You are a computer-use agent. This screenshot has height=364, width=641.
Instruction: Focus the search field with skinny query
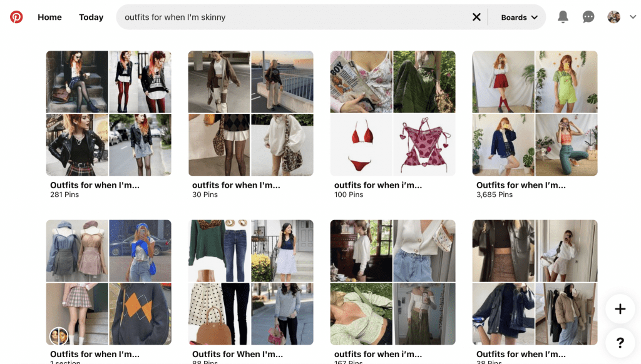(x=294, y=17)
